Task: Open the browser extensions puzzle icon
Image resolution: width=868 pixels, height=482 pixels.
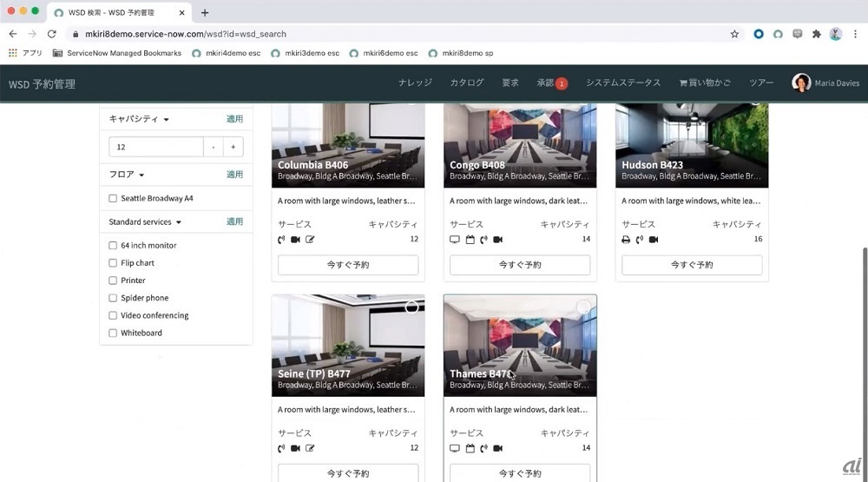Action: click(817, 34)
